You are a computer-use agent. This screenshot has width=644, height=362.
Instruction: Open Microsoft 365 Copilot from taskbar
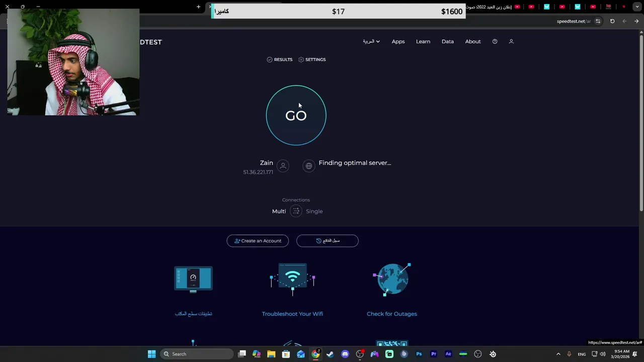[x=257, y=354]
